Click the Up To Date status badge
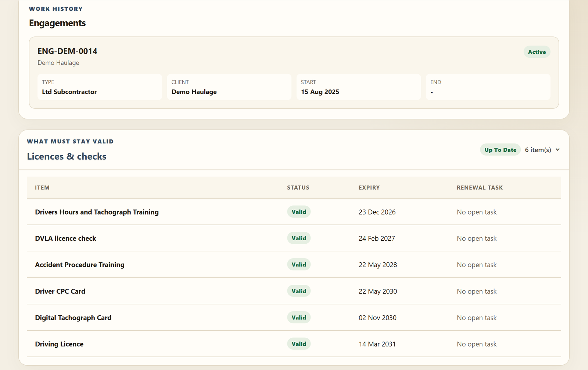Screen dimensions: 588x370 [500, 150]
